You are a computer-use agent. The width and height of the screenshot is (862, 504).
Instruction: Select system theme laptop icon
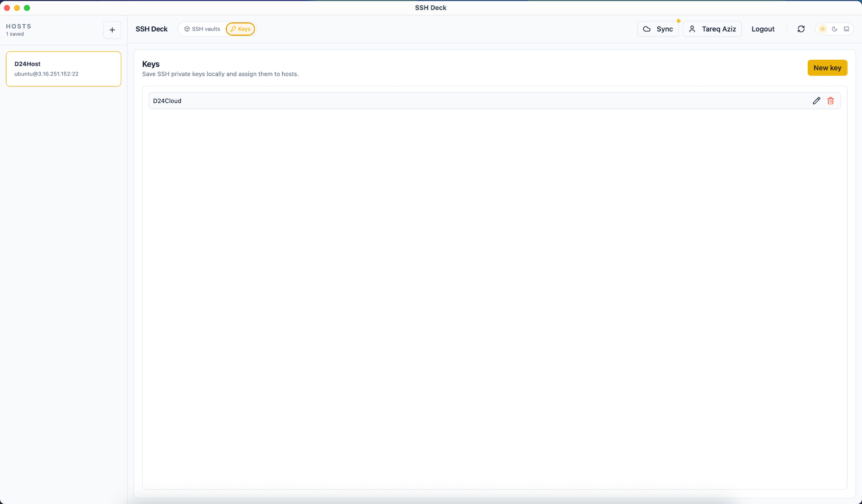[847, 29]
